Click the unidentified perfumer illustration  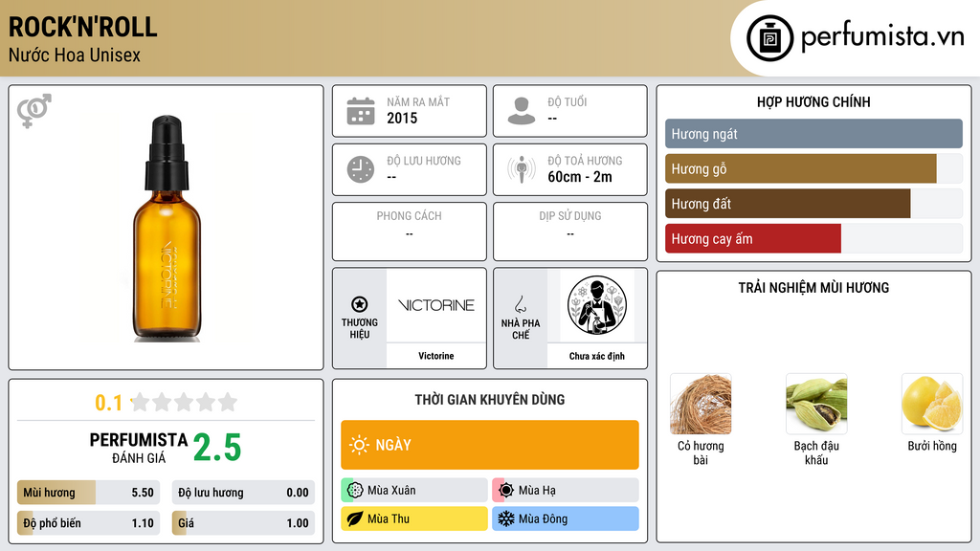click(x=597, y=305)
